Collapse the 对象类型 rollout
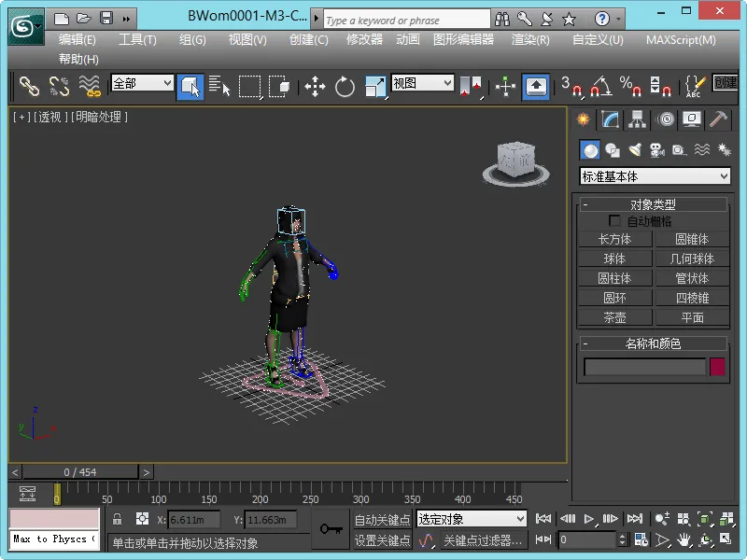 [x=652, y=204]
